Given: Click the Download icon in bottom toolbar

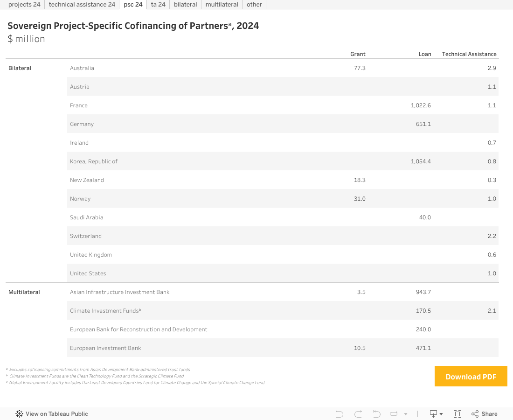Looking at the screenshot, I should point(433,414).
